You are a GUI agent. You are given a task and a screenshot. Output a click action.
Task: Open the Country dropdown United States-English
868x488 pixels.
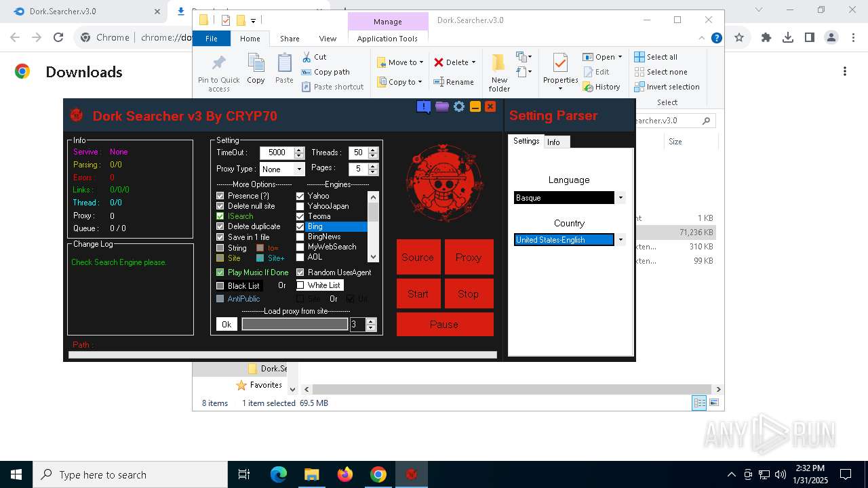620,239
